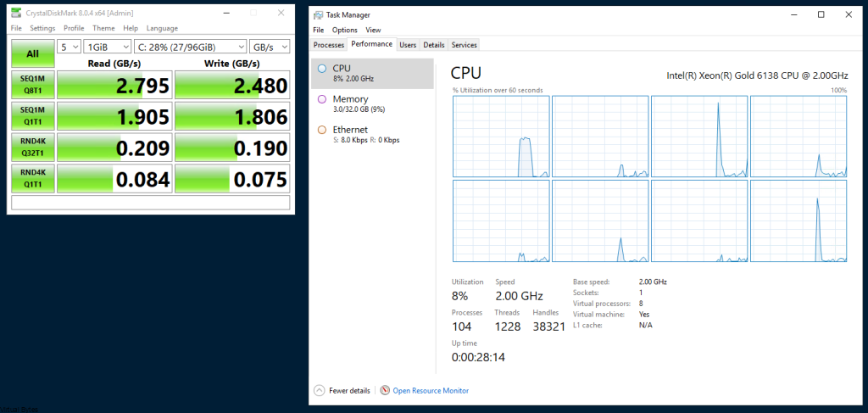Open the C: drive selection dropdown
The height and width of the screenshot is (413, 868).
(x=191, y=47)
